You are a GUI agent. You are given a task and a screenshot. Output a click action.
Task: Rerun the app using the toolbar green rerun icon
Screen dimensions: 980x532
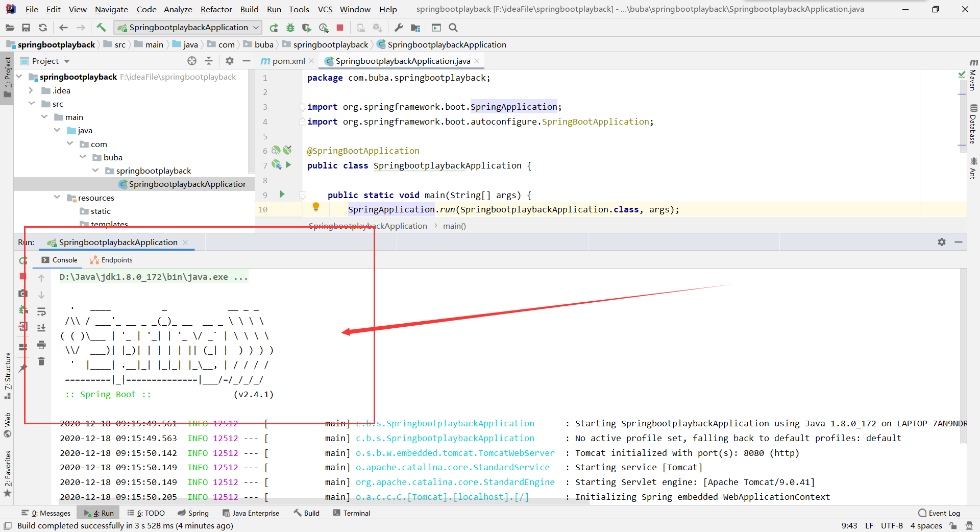[274, 28]
